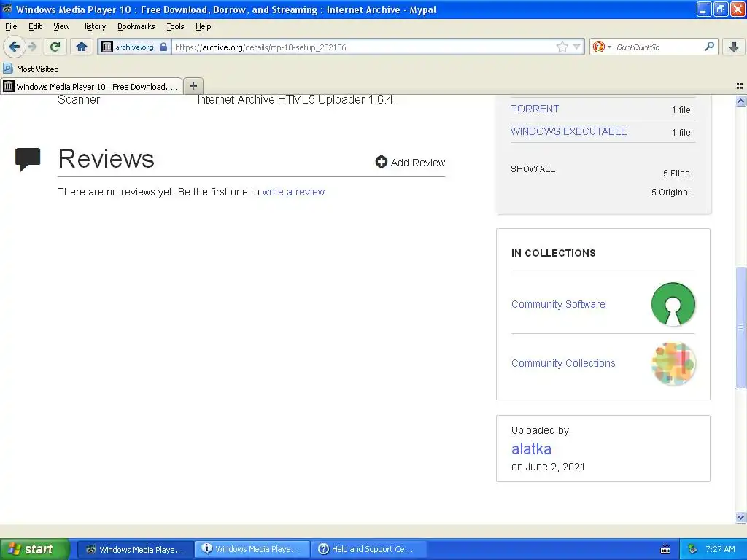This screenshot has height=560, width=747.
Task: Click the IN COLLECTIONS heading
Action: coord(553,253)
